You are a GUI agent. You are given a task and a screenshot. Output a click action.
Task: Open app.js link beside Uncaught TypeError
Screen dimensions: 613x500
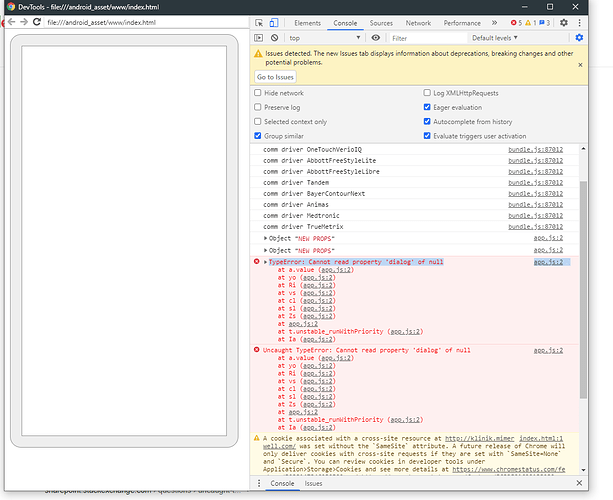(548, 350)
